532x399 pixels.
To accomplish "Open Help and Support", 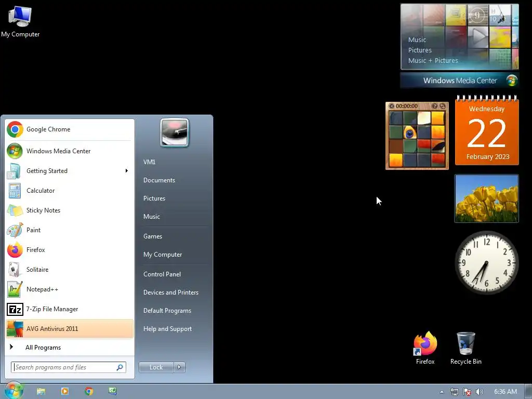I will pyautogui.click(x=167, y=329).
